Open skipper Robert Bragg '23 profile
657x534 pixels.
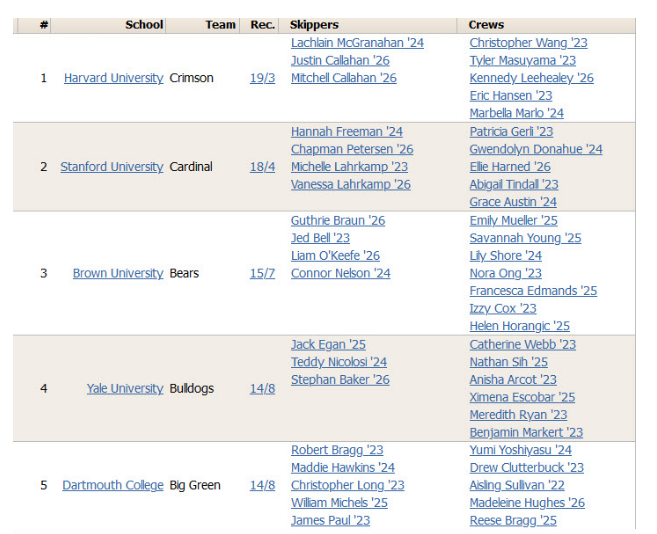tap(337, 450)
